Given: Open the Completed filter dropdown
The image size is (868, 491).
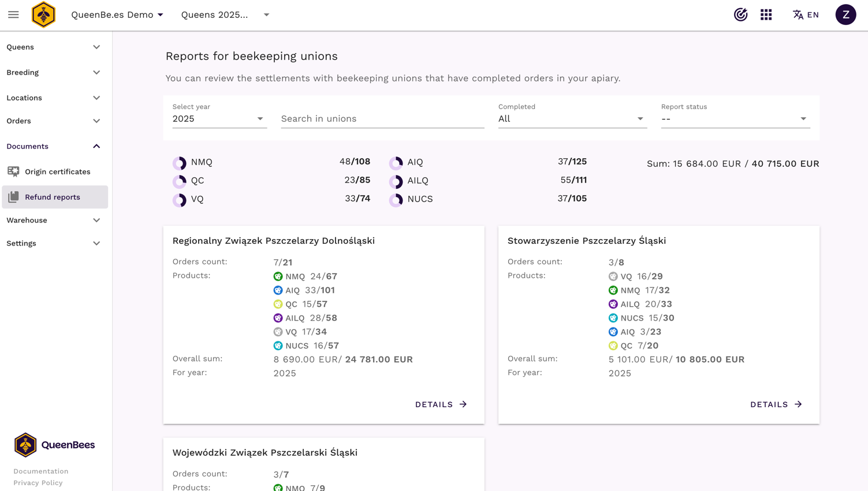Looking at the screenshot, I should click(572, 119).
